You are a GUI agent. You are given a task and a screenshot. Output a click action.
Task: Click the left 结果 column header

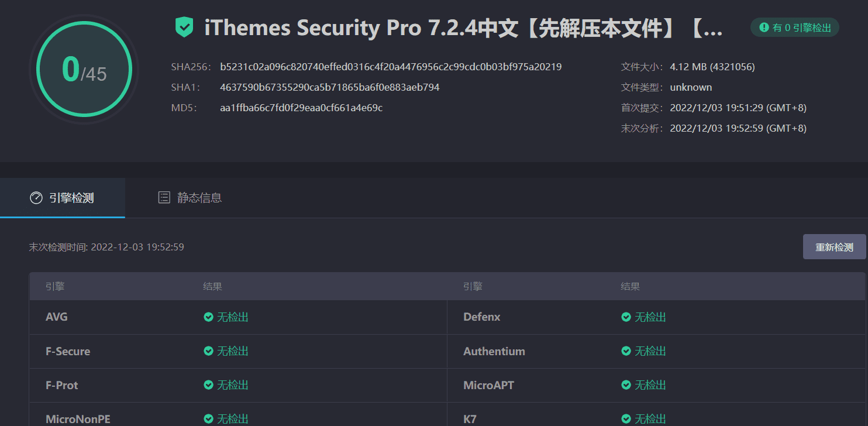(213, 287)
